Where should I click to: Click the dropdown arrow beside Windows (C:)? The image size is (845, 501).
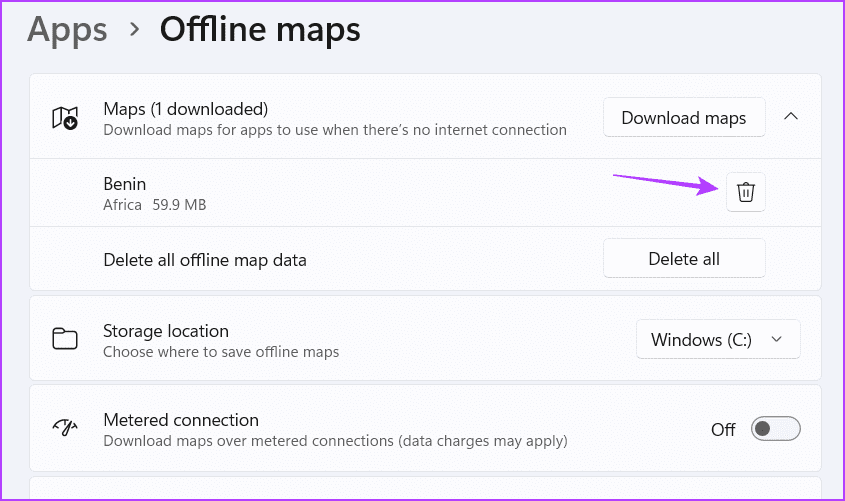[x=777, y=339]
